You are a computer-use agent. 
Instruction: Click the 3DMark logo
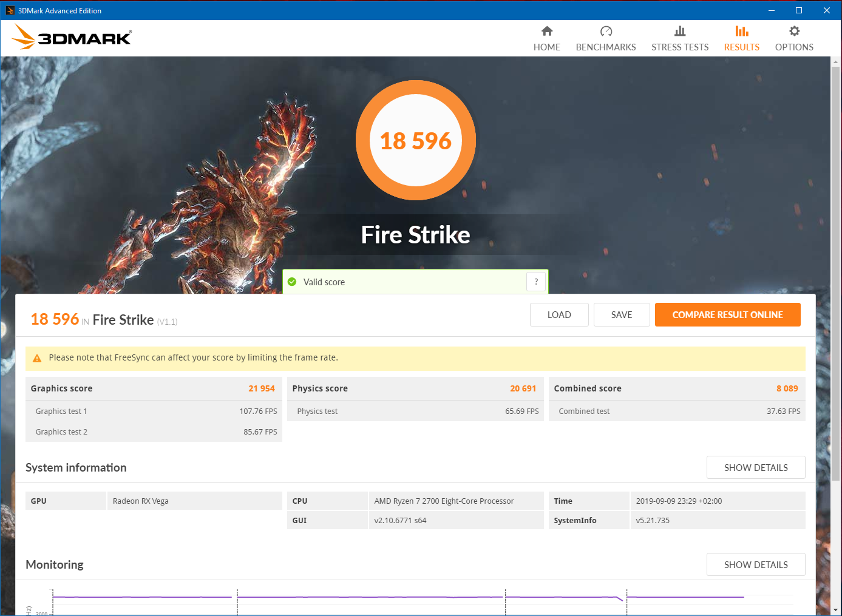click(x=72, y=37)
